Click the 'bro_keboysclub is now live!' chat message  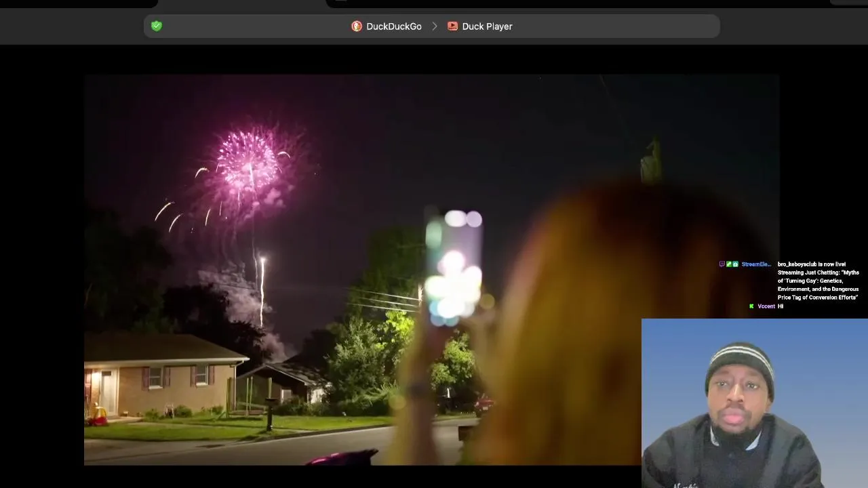(818, 281)
